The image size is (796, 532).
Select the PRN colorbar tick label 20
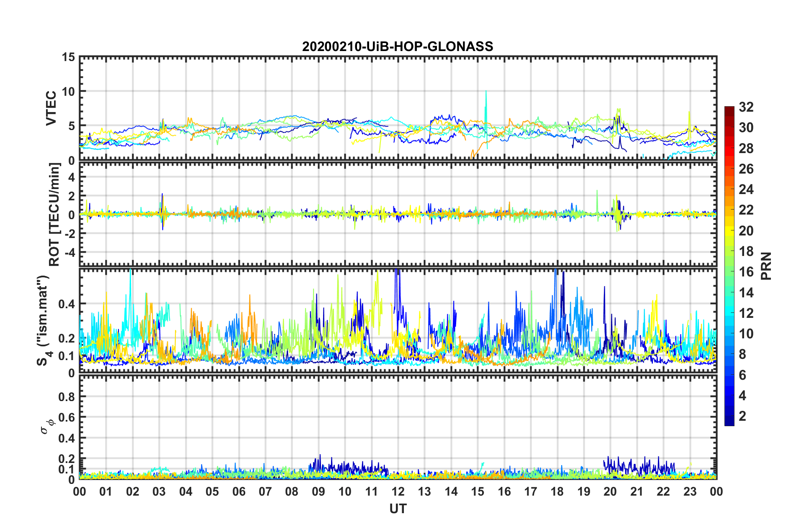746,231
